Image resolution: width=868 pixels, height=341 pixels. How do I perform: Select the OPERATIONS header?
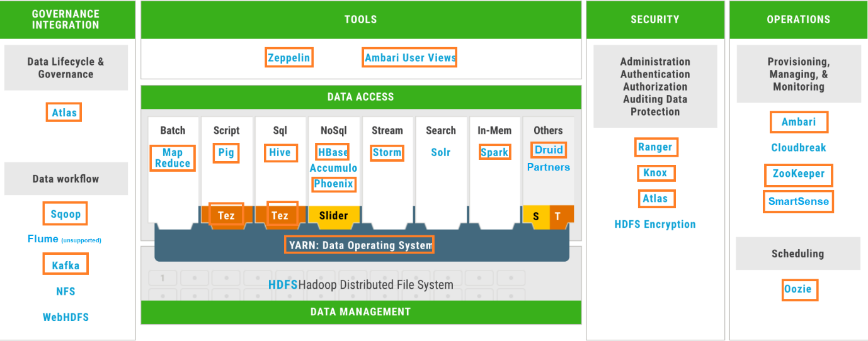click(799, 20)
